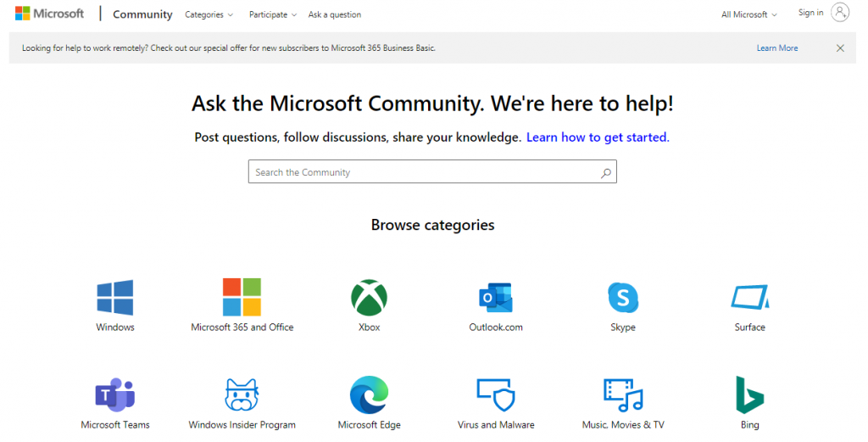
Task: Open Learn how to get started link
Action: (598, 137)
